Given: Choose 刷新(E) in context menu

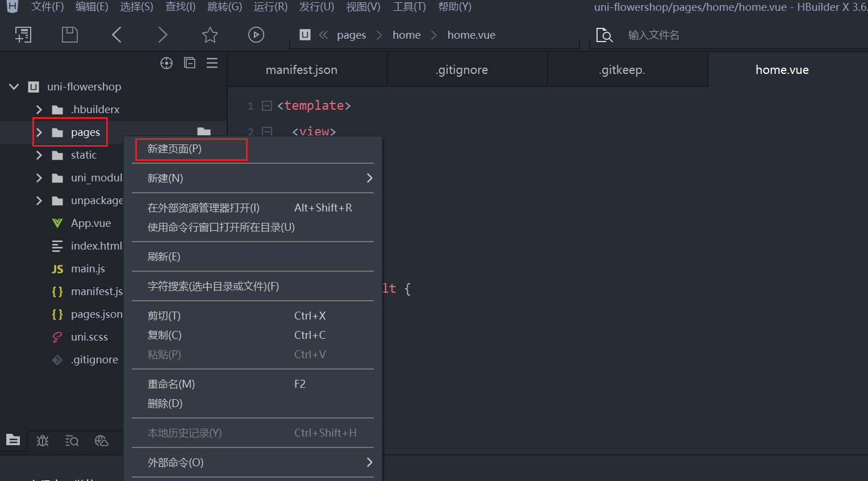Looking at the screenshot, I should [x=253, y=256].
